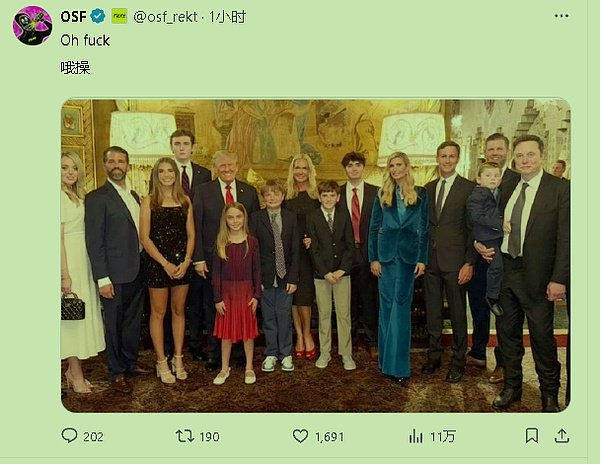Click the 190 reposts count
The width and height of the screenshot is (600, 464).
point(208,437)
